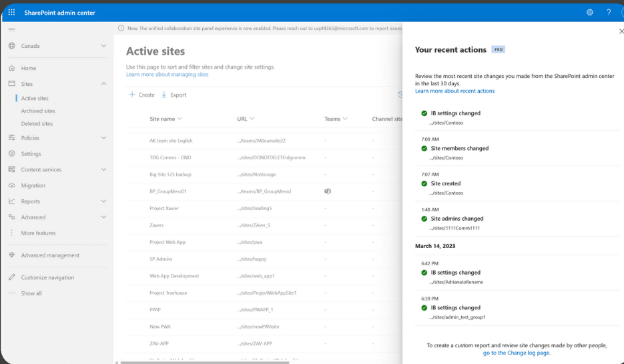The image size is (624, 364).
Task: Click the PRO badge next to title
Action: (499, 49)
